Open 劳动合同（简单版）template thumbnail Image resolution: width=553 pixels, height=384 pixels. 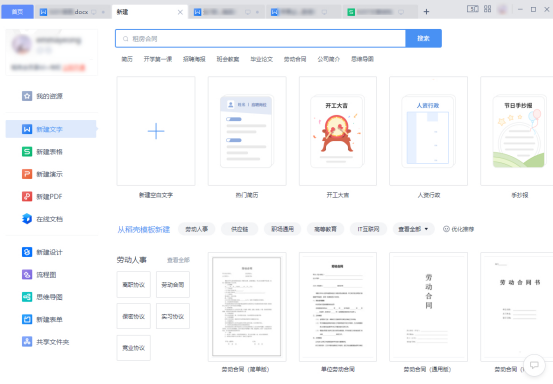[247, 307]
